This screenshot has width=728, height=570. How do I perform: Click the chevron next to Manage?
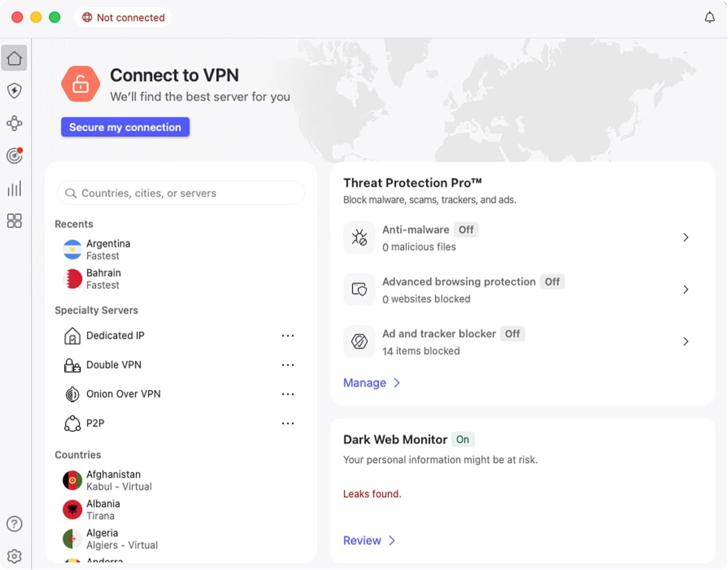(x=397, y=383)
